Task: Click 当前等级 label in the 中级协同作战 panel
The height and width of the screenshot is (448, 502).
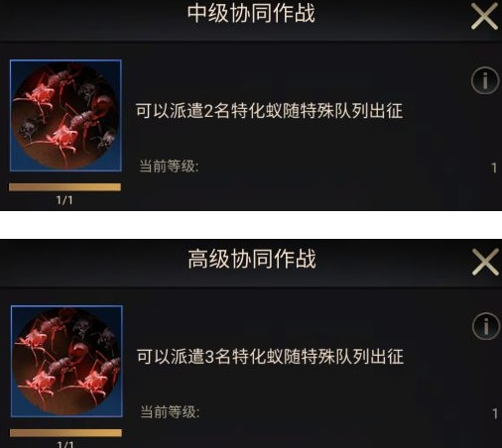Action: tap(169, 167)
